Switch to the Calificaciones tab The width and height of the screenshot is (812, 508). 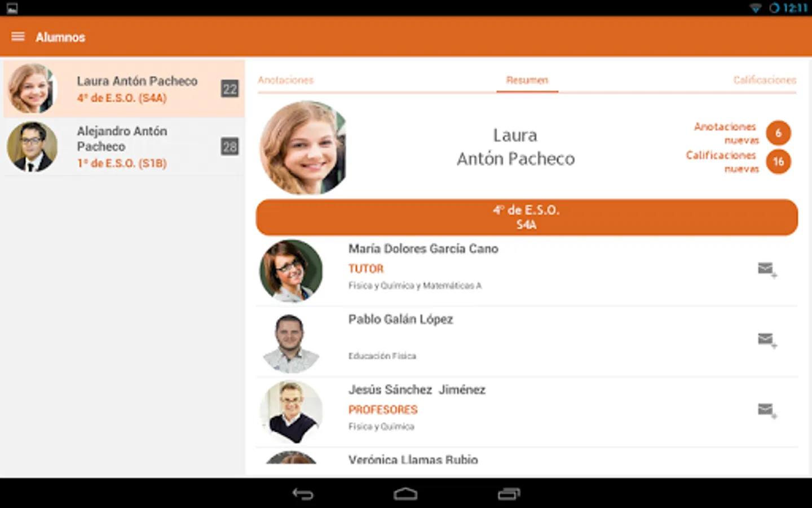(x=765, y=80)
